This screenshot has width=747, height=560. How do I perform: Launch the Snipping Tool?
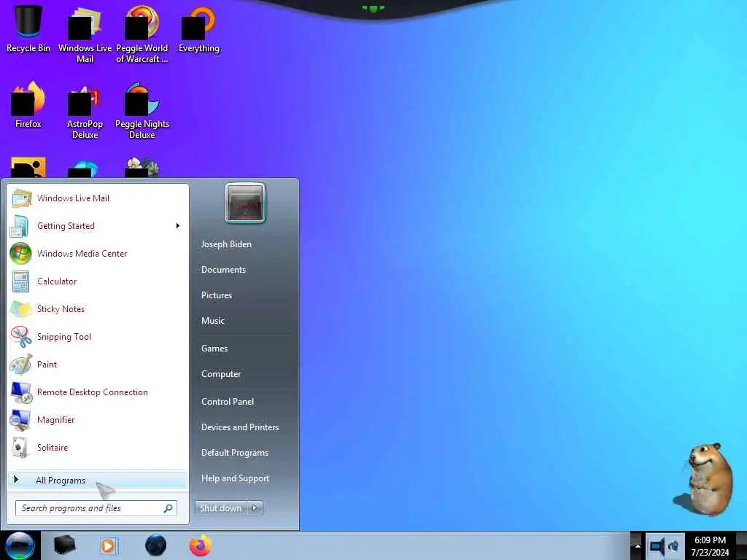98,337
